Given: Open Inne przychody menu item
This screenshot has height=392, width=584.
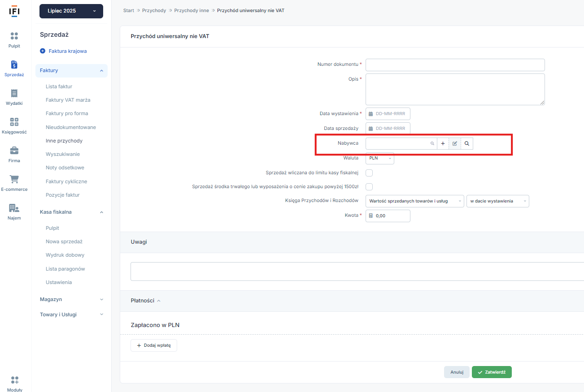Looking at the screenshot, I should pyautogui.click(x=64, y=141).
